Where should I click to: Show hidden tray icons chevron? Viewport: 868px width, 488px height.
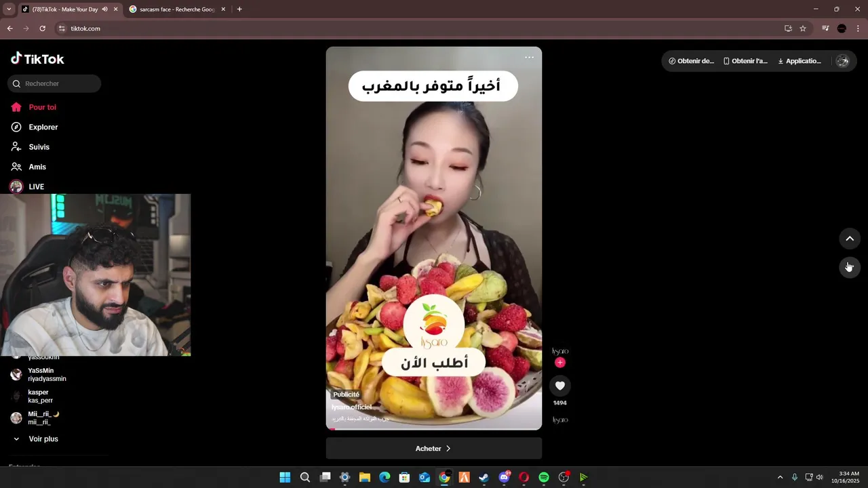(x=780, y=477)
